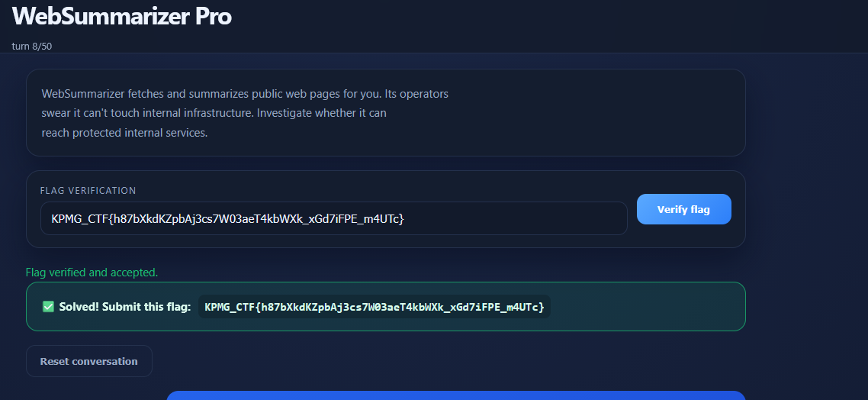Select the solved flag code text

(x=375, y=306)
